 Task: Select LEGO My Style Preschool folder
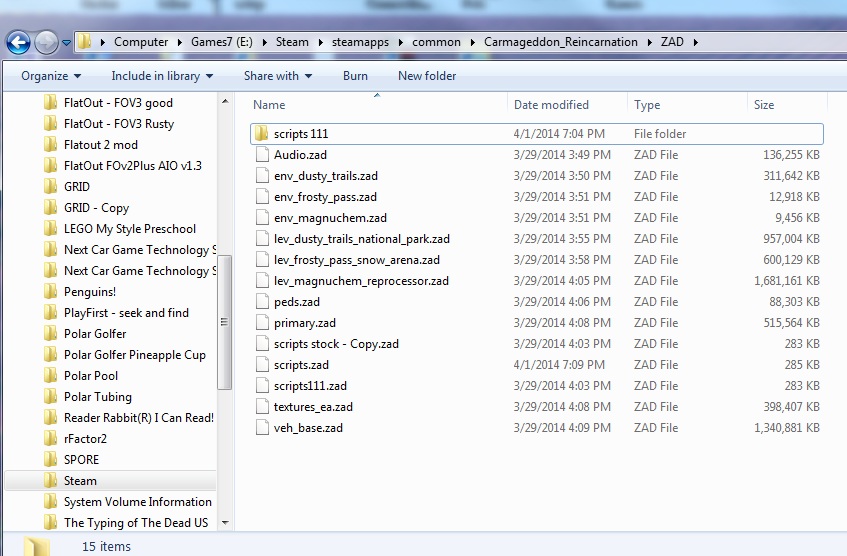pyautogui.click(x=130, y=229)
